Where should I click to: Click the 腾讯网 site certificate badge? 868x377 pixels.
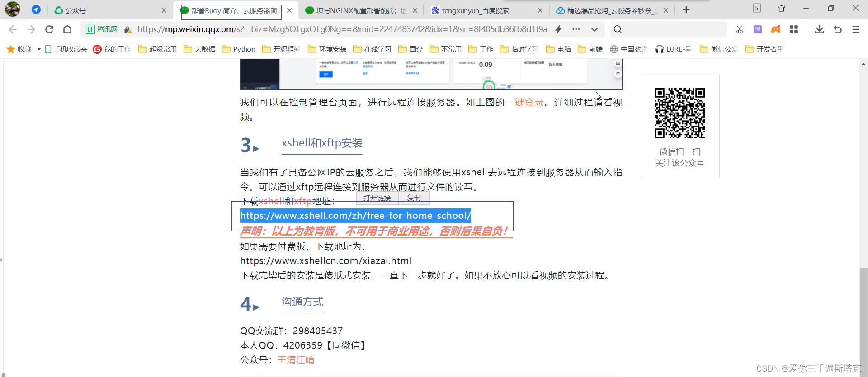click(x=102, y=29)
